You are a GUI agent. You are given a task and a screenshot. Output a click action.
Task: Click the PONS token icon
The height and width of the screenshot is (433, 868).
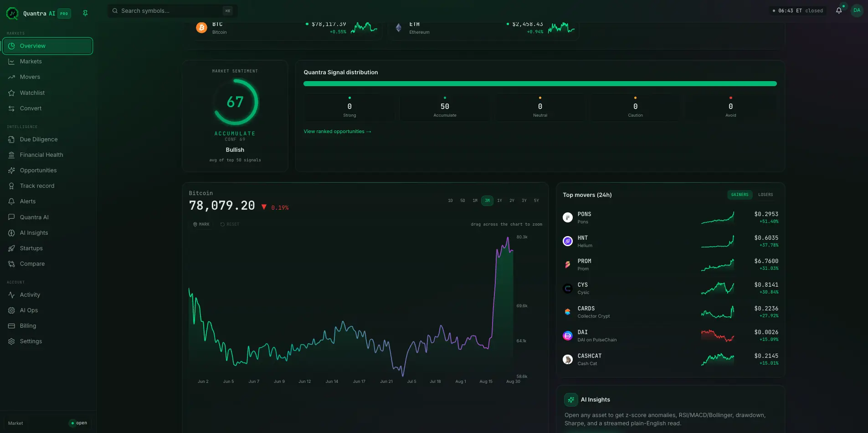coord(568,217)
